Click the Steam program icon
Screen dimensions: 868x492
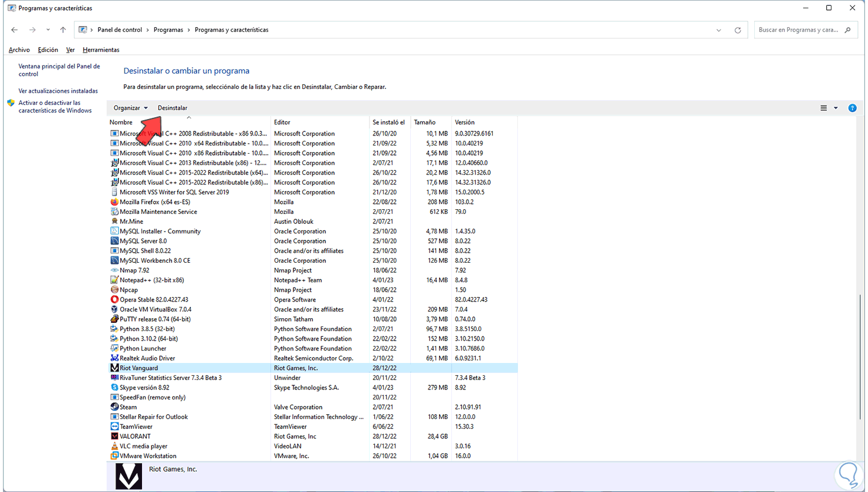[114, 407]
